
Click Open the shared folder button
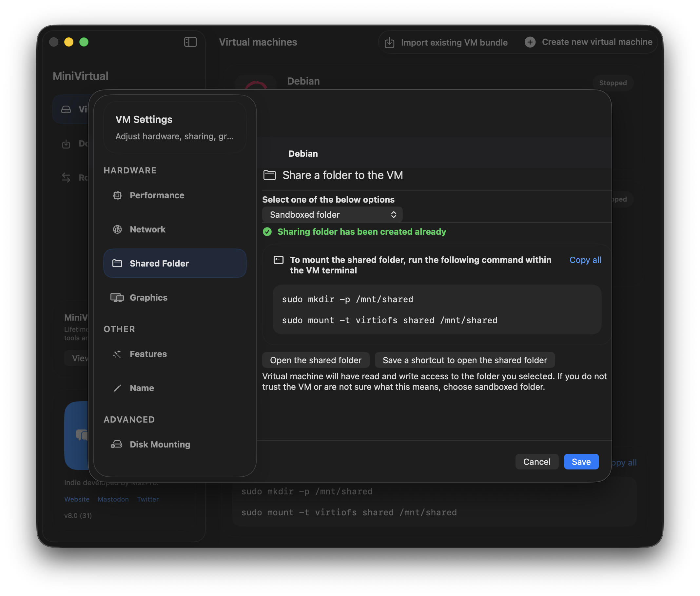[x=315, y=360]
